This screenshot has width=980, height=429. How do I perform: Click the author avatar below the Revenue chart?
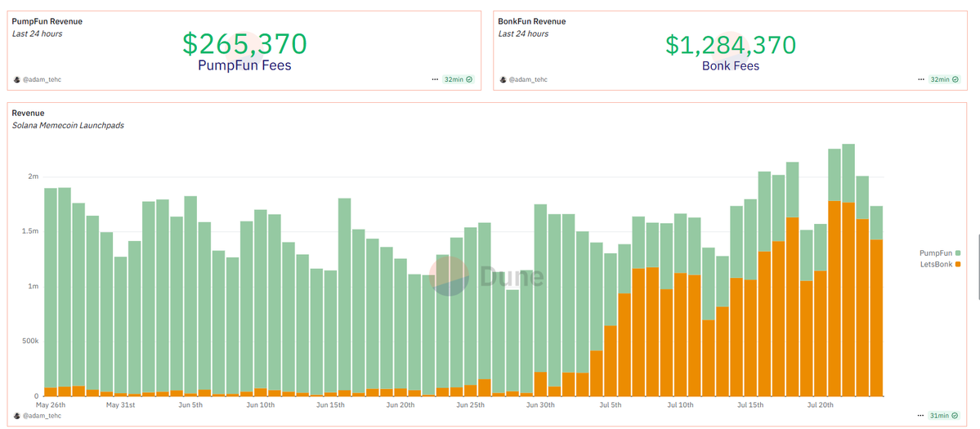point(16,415)
